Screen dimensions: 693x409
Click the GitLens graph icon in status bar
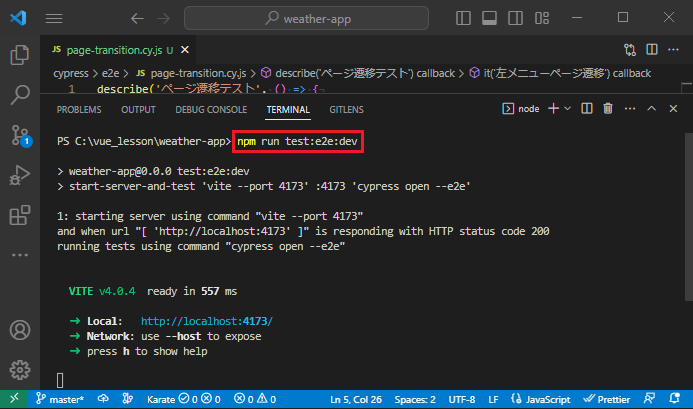pyautogui.click(x=128, y=399)
